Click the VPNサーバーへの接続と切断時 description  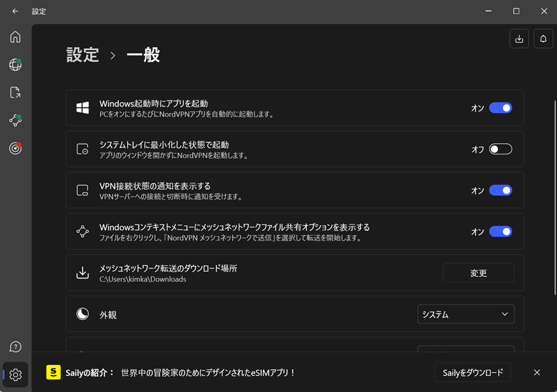pyautogui.click(x=171, y=197)
